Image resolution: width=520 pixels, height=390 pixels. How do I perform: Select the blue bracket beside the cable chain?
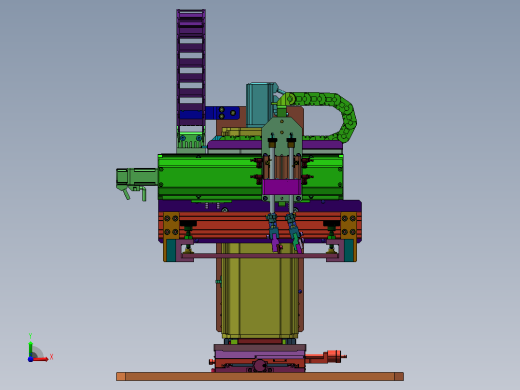coord(222,113)
